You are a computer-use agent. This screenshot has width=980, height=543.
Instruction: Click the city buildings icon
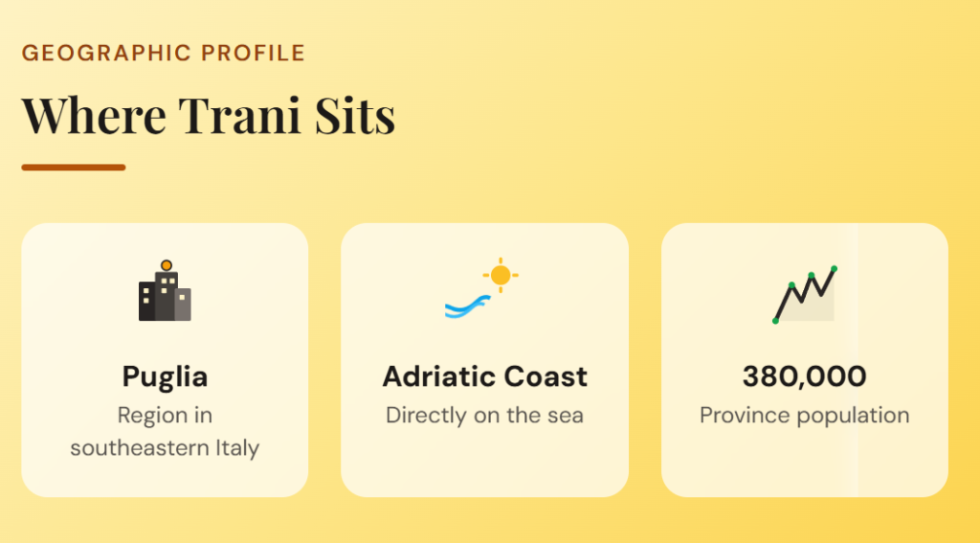[x=165, y=291]
